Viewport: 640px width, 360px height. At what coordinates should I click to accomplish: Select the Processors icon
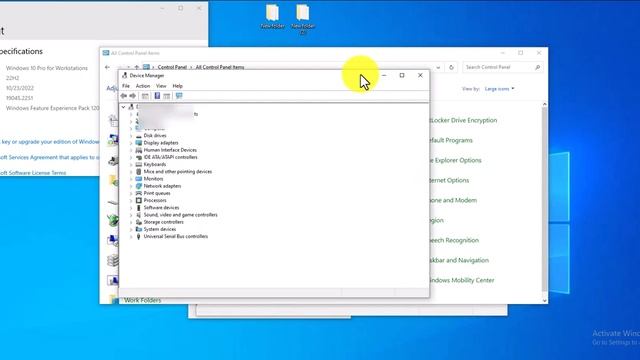(x=138, y=200)
